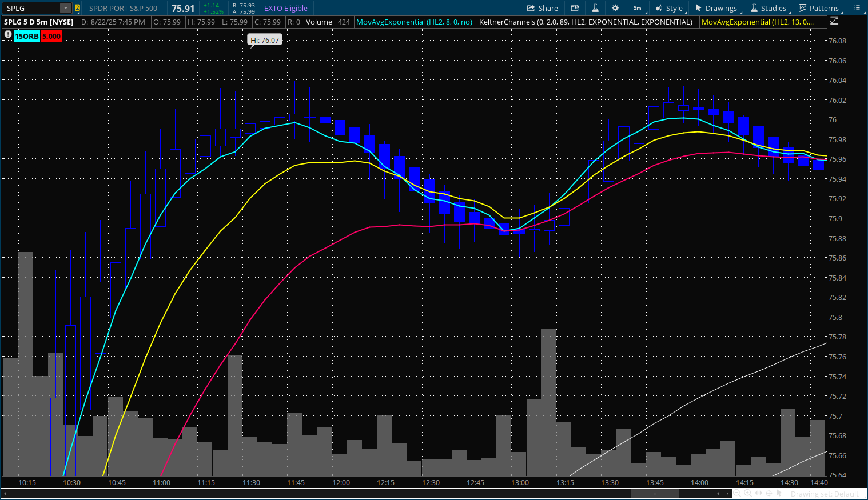Click the Share button
This screenshot has height=500, width=868.
542,8
